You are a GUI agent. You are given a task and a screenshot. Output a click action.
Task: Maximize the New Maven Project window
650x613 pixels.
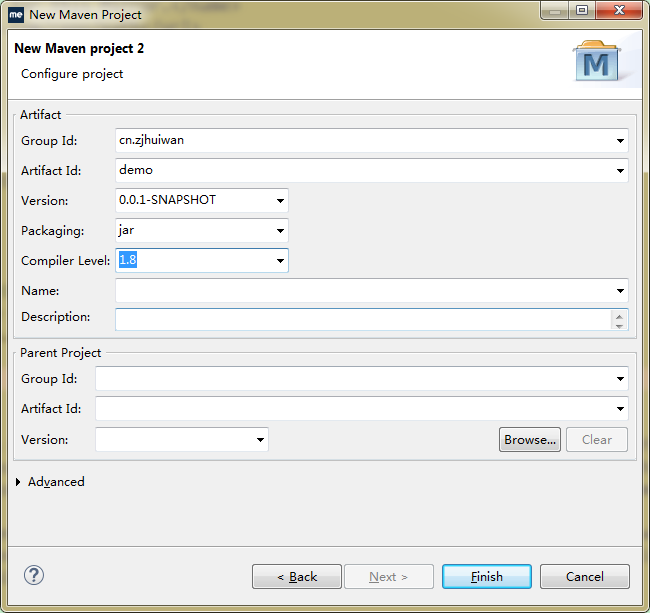coord(582,10)
